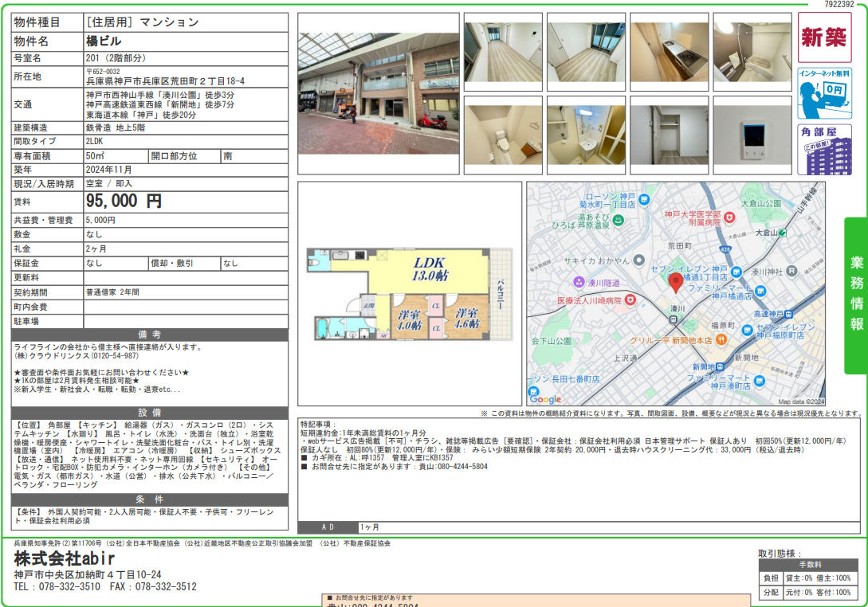The image size is (868, 607).
Task: Click the サイキカ おかやん grey map pin
Action: 638,260
